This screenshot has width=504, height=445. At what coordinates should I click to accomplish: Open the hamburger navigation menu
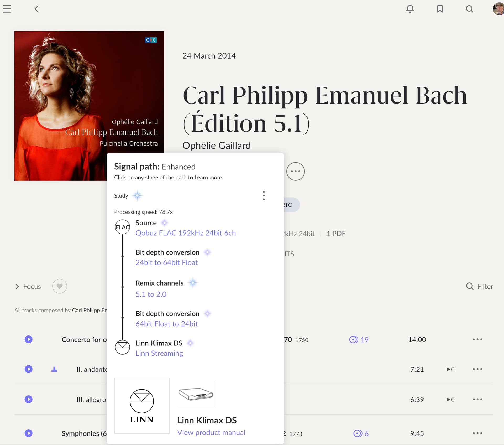7,9
